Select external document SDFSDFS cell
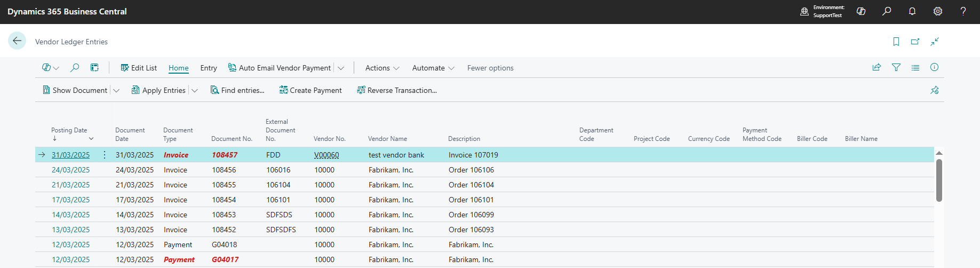The image size is (980, 268). pyautogui.click(x=281, y=230)
